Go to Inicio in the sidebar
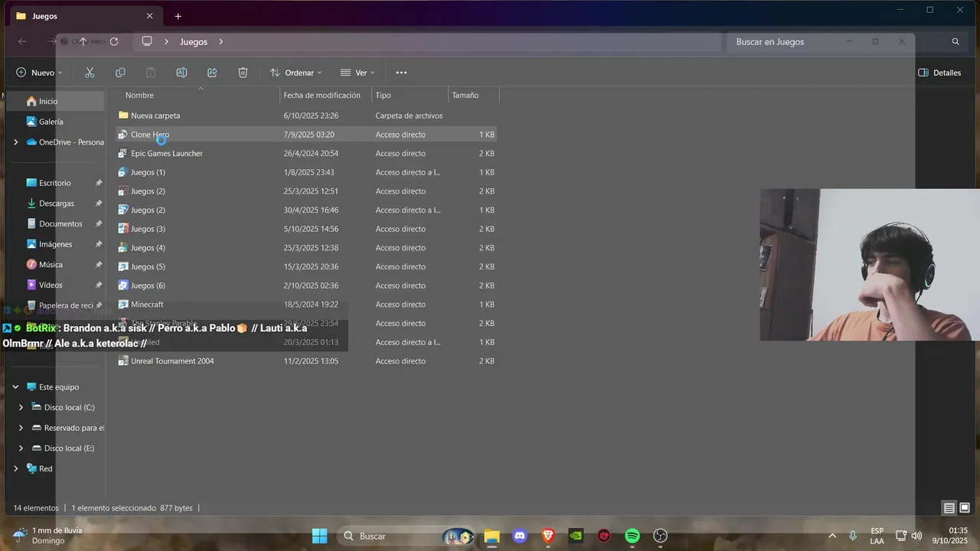 click(x=55, y=101)
